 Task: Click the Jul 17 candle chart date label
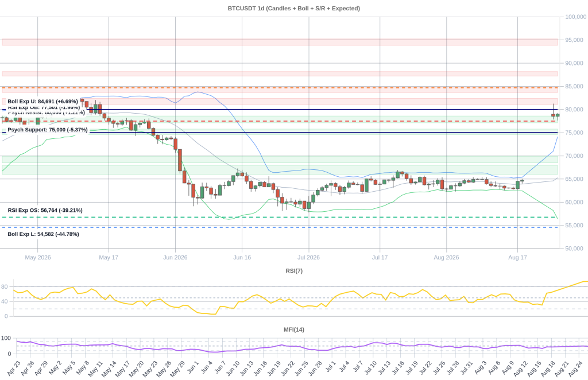pyautogui.click(x=380, y=258)
